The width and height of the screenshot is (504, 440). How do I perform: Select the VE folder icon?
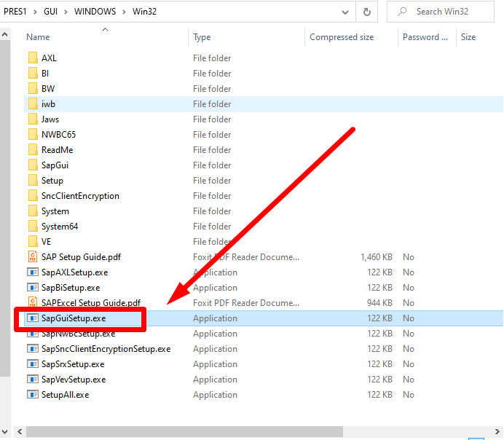(x=33, y=242)
